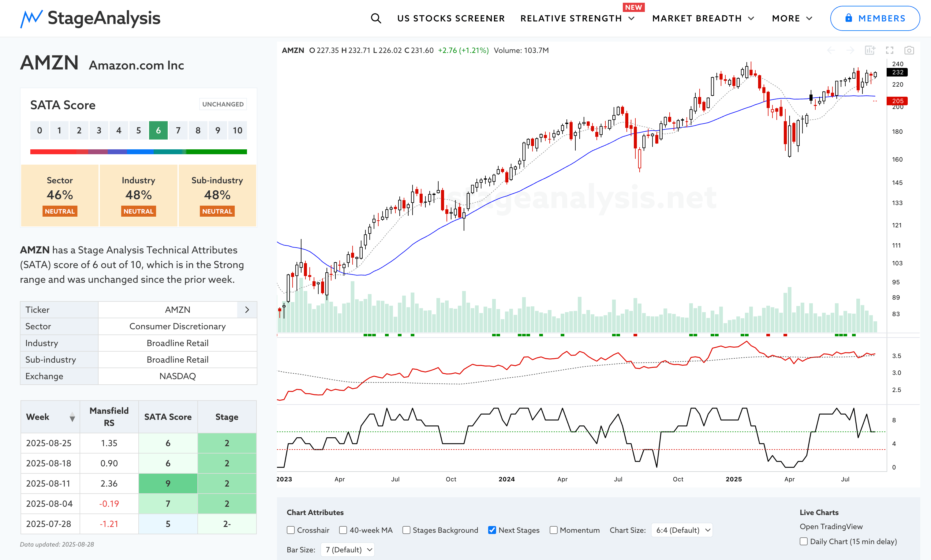Enable the Crosshair checkbox

coord(290,530)
